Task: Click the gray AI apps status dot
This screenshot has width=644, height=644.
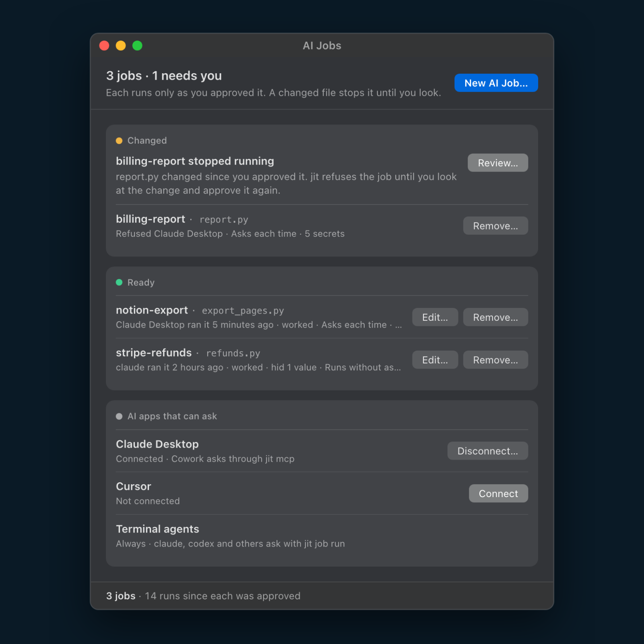Action: coord(119,417)
